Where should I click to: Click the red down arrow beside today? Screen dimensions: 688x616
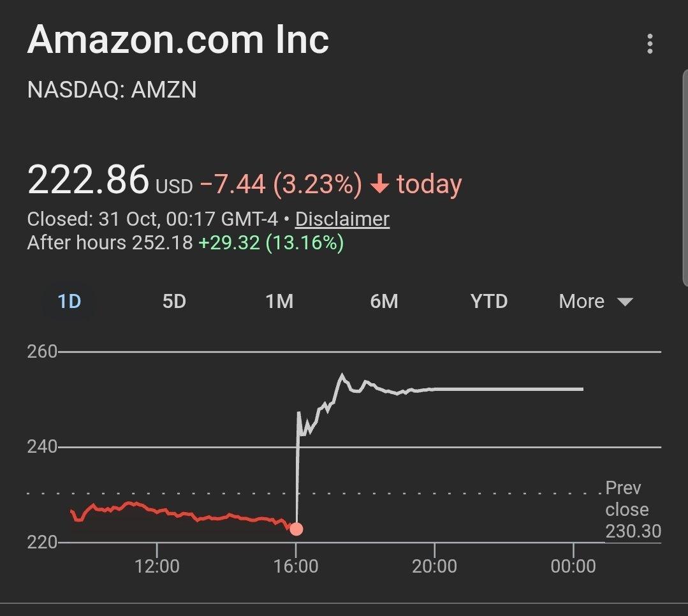[379, 185]
